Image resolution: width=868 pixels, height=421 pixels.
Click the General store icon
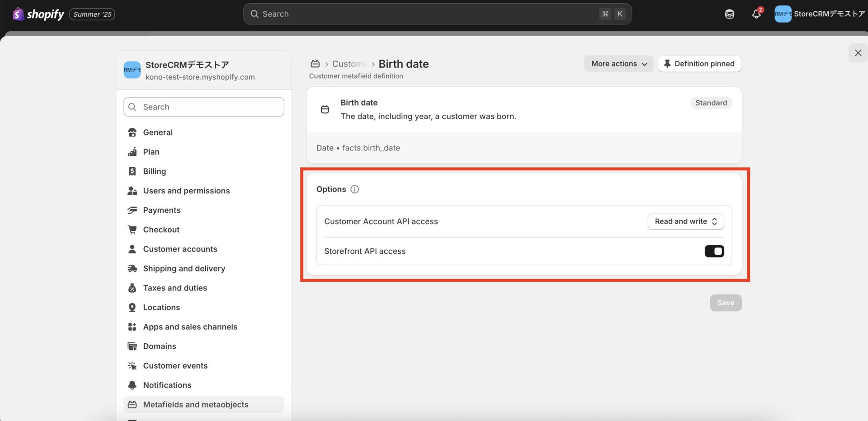pyautogui.click(x=132, y=132)
